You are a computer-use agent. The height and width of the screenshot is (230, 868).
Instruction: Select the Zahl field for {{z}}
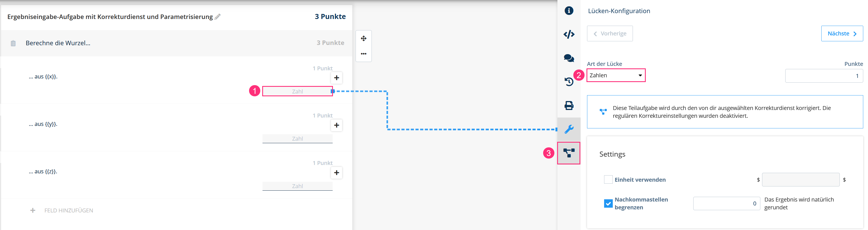click(x=297, y=186)
